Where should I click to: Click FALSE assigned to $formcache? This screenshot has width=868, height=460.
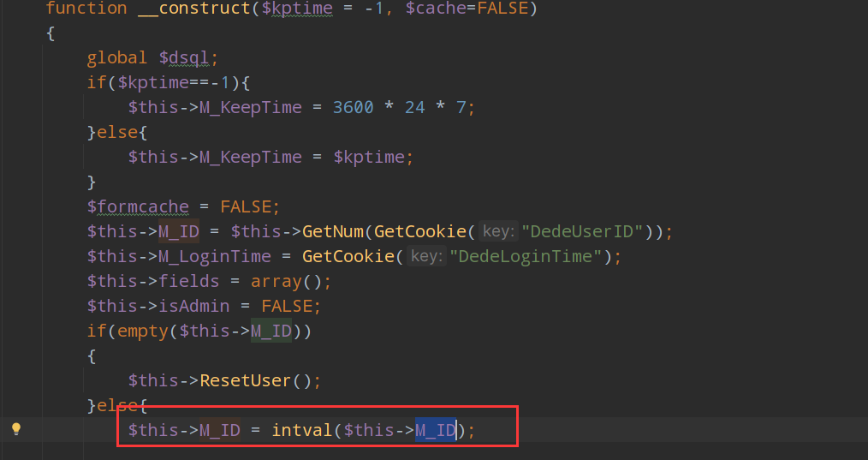coord(245,206)
